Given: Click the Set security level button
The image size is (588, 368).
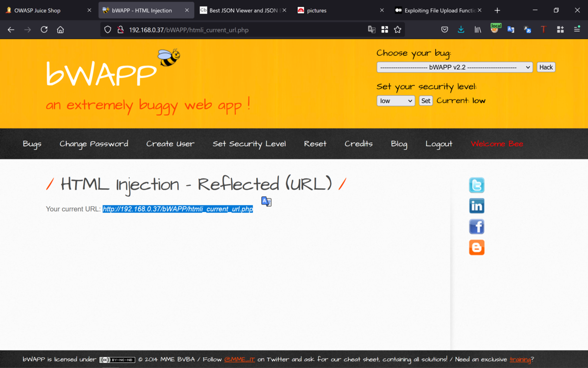Looking at the screenshot, I should 426,101.
